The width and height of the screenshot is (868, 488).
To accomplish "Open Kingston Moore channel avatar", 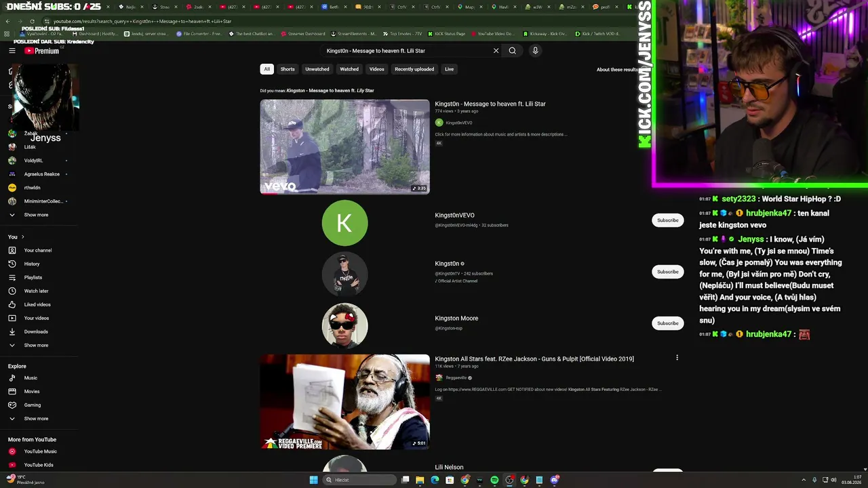I will [344, 325].
